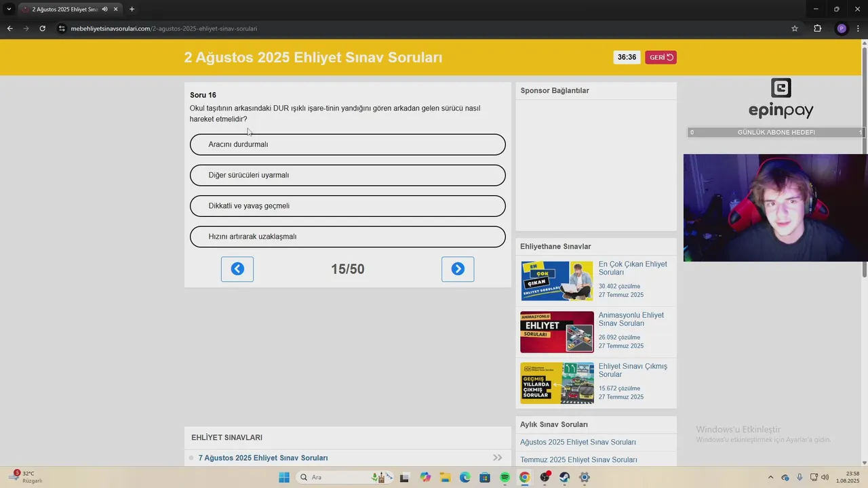This screenshot has width=868, height=488.
Task: Open the Chrome profile avatar
Action: point(842,28)
